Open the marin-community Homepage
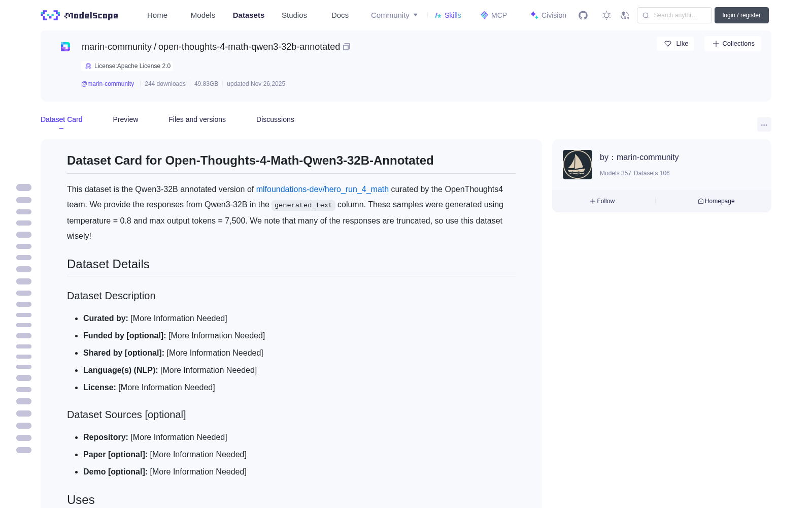Screen dimensions: 812x508 point(716,201)
